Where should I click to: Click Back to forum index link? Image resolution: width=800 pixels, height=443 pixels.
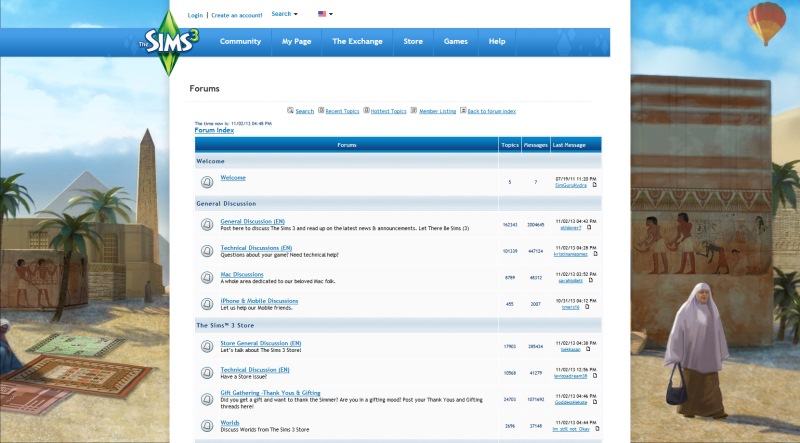(x=492, y=111)
